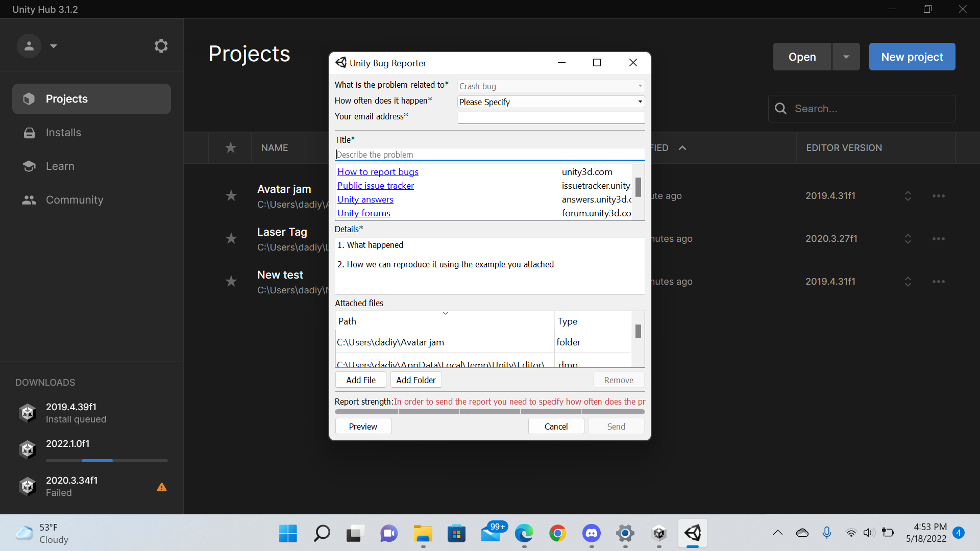
Task: Expand the 'What is the problem related to' dropdown
Action: click(640, 85)
